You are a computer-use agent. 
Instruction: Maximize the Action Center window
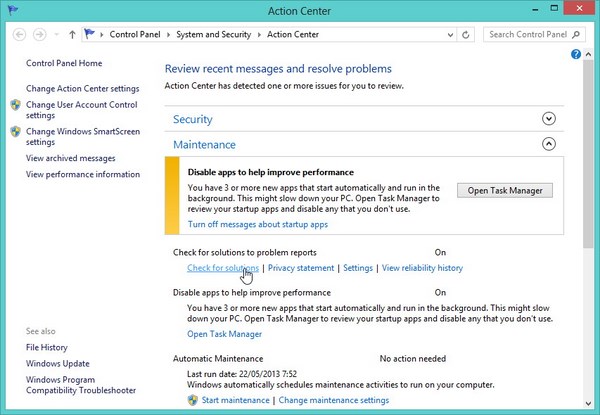[554, 8]
